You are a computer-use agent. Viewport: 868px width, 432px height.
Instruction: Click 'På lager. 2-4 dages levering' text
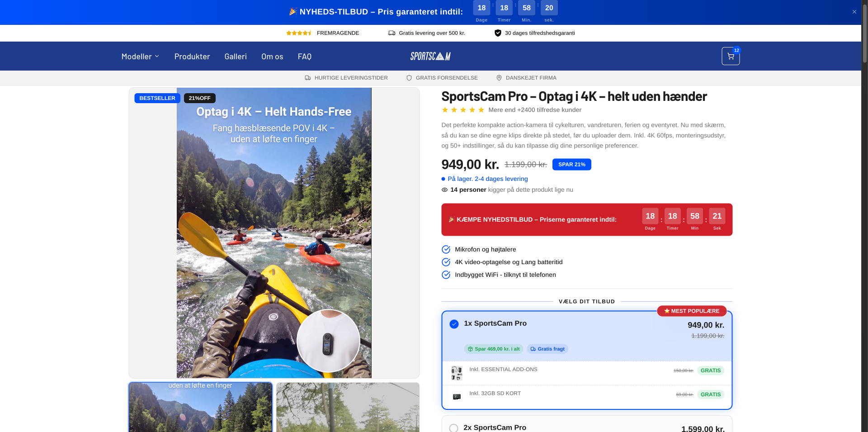click(488, 179)
